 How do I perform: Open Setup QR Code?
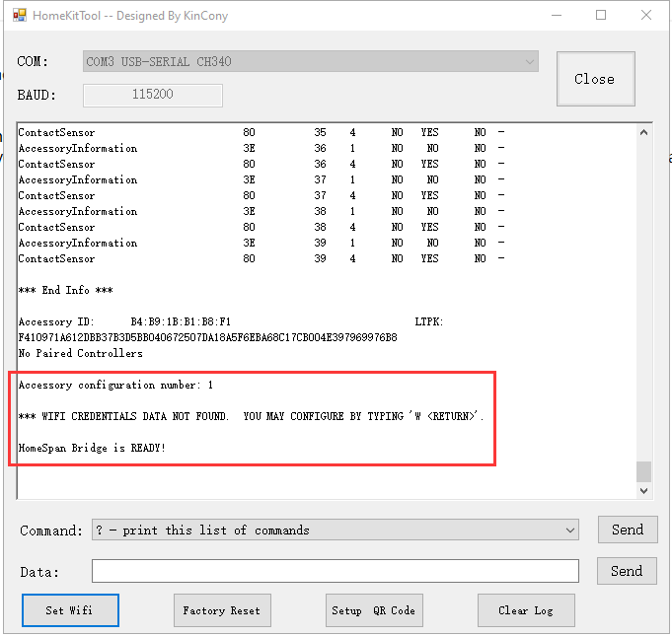tap(373, 610)
